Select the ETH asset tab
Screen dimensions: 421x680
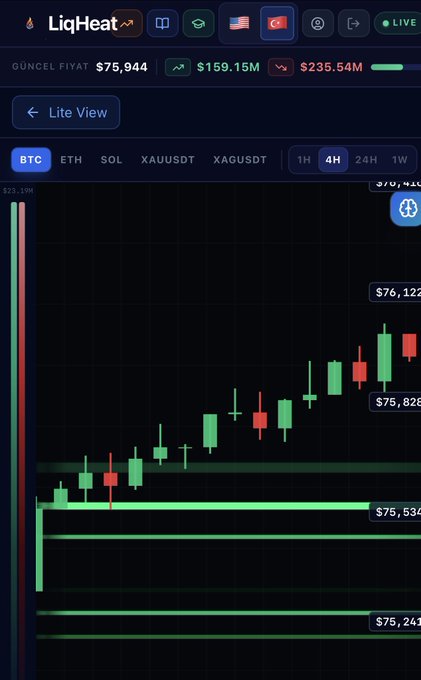pyautogui.click(x=71, y=160)
